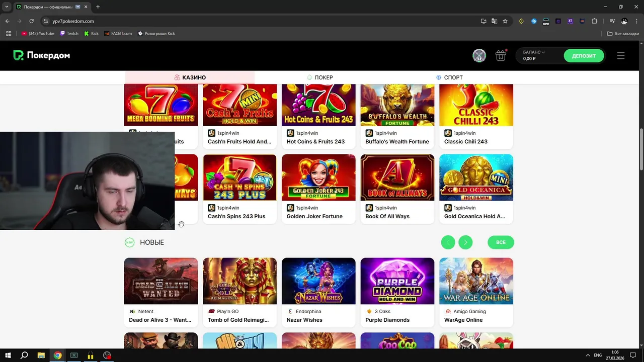Go back with the browser back arrow
Screen dimensions: 644x362
[8, 21]
